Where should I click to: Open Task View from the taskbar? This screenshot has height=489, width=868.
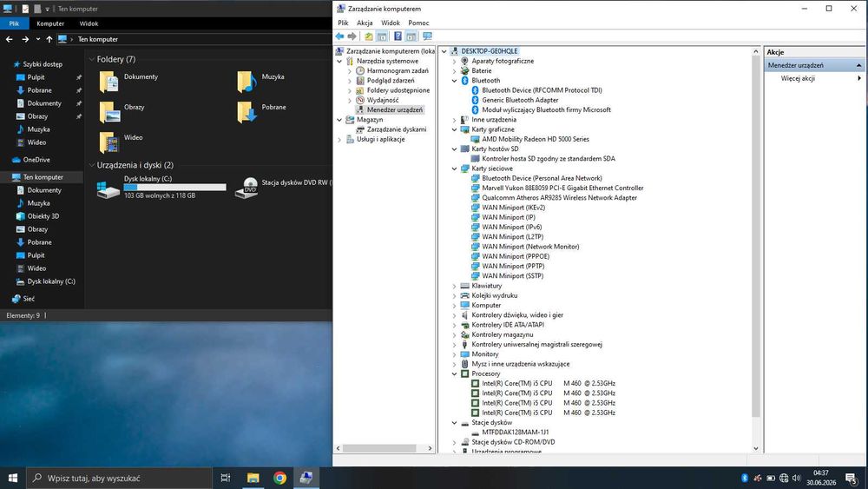[x=226, y=478]
